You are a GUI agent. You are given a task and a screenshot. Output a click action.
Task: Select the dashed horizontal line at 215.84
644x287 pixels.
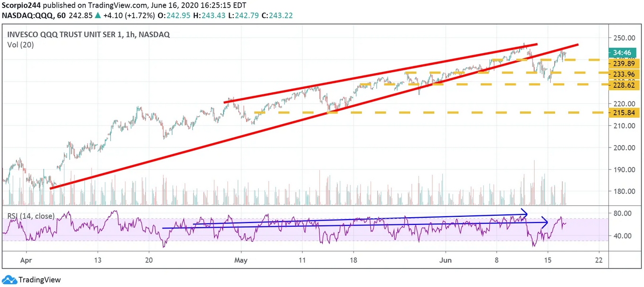pyautogui.click(x=430, y=112)
